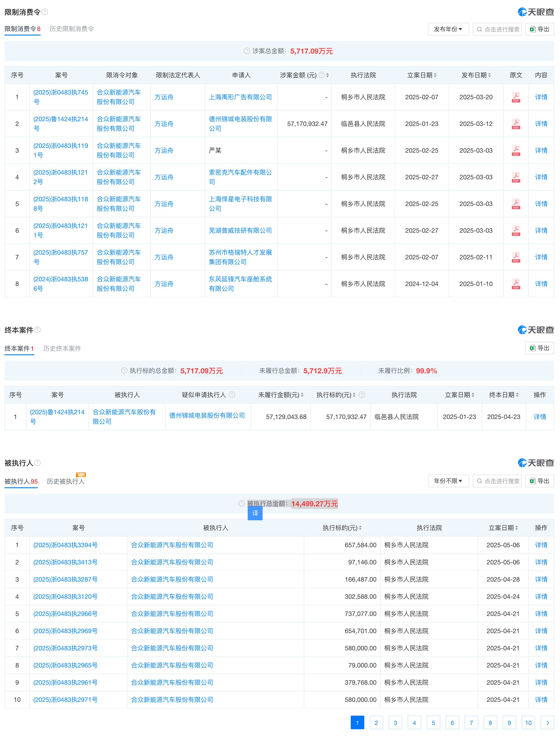Go to next page of 被执行人
560x736 pixels.
(x=547, y=722)
